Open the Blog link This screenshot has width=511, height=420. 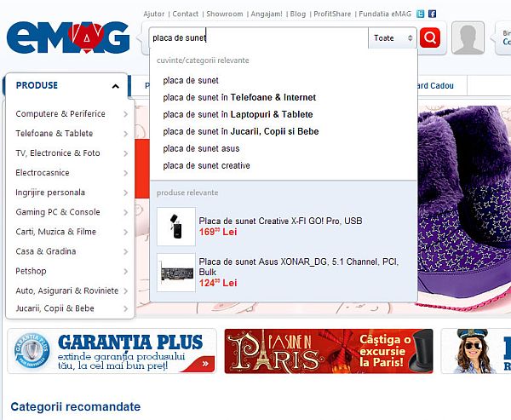point(298,14)
